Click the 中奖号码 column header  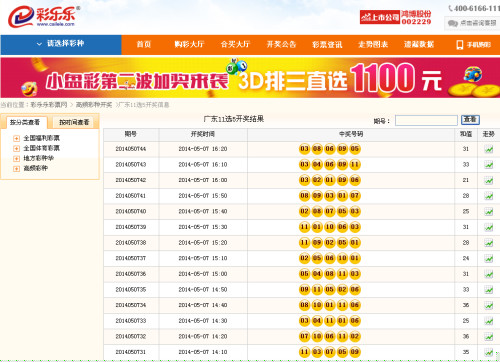tap(351, 134)
